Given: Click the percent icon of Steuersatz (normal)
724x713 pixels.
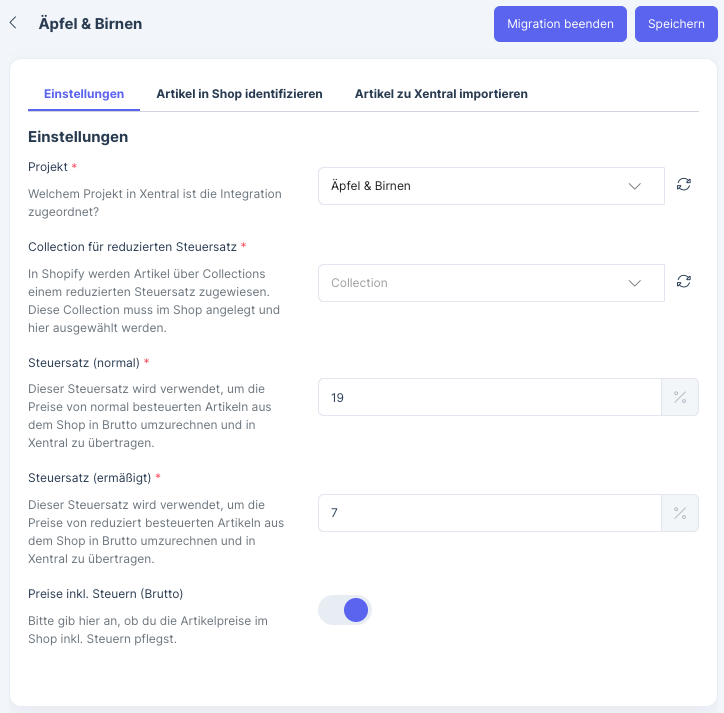Looking at the screenshot, I should pyautogui.click(x=680, y=397).
